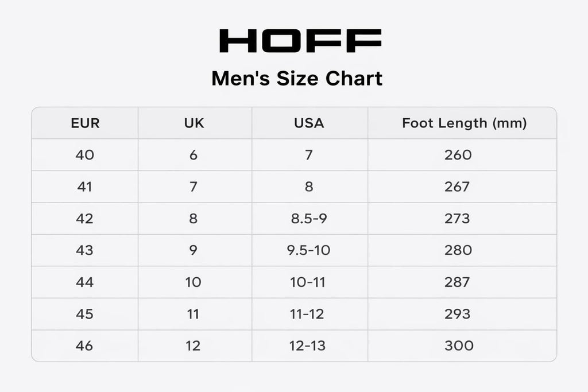Choose USA size 12-13 cell
Screen dimensions: 588x392
(309, 346)
